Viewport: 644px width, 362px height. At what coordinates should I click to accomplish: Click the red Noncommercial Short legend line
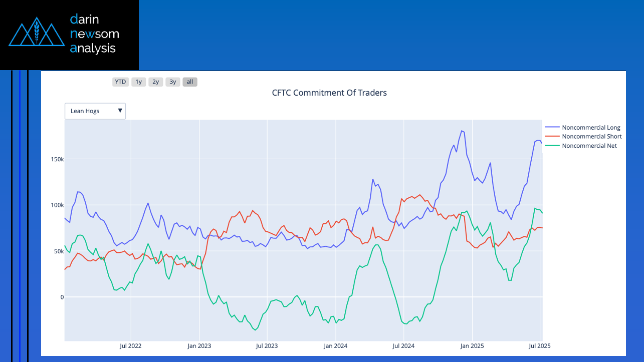(552, 137)
